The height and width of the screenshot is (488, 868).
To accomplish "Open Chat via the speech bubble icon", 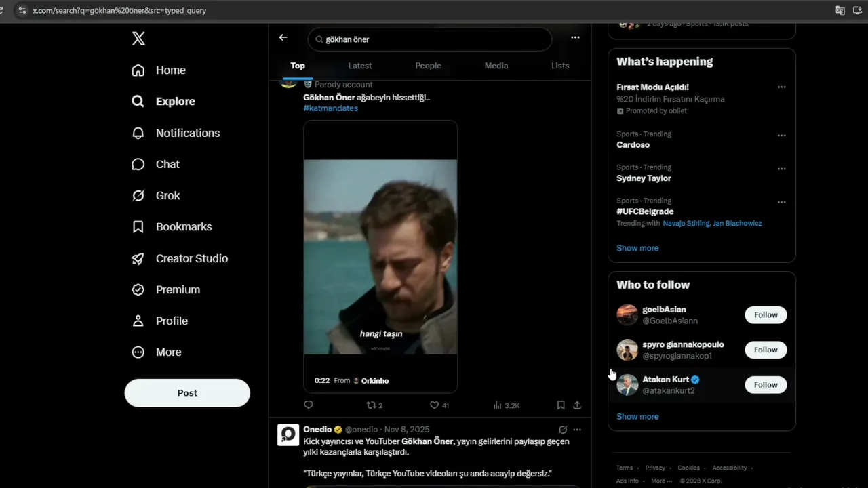I will tap(138, 164).
